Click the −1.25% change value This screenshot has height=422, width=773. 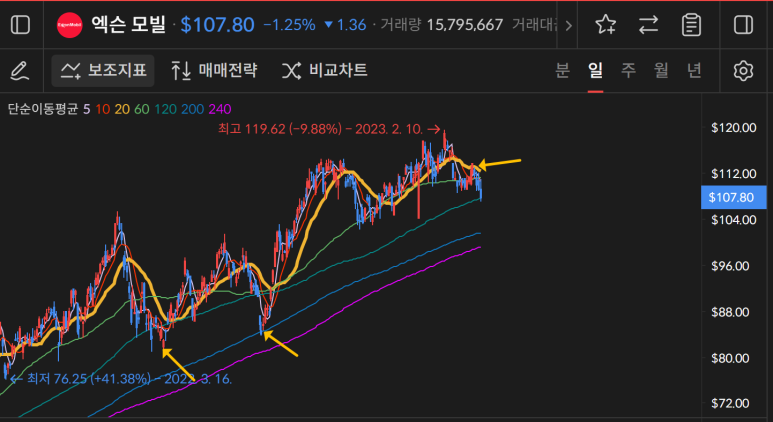click(289, 25)
